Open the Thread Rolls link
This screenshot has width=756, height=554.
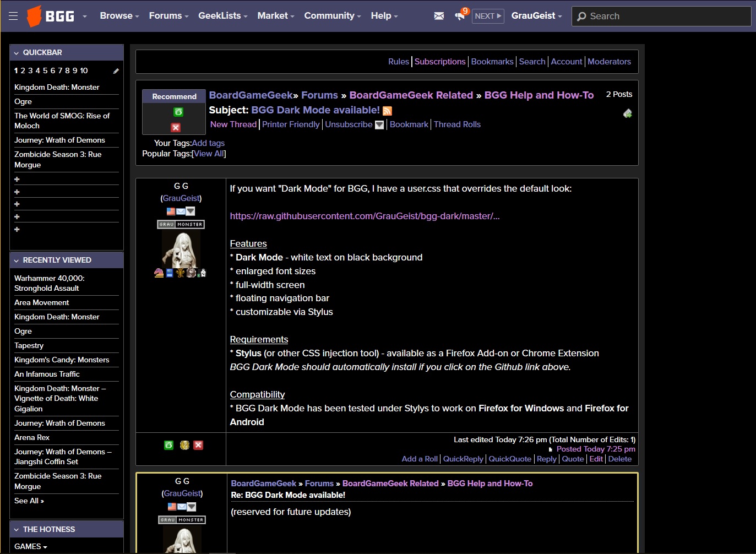[457, 124]
